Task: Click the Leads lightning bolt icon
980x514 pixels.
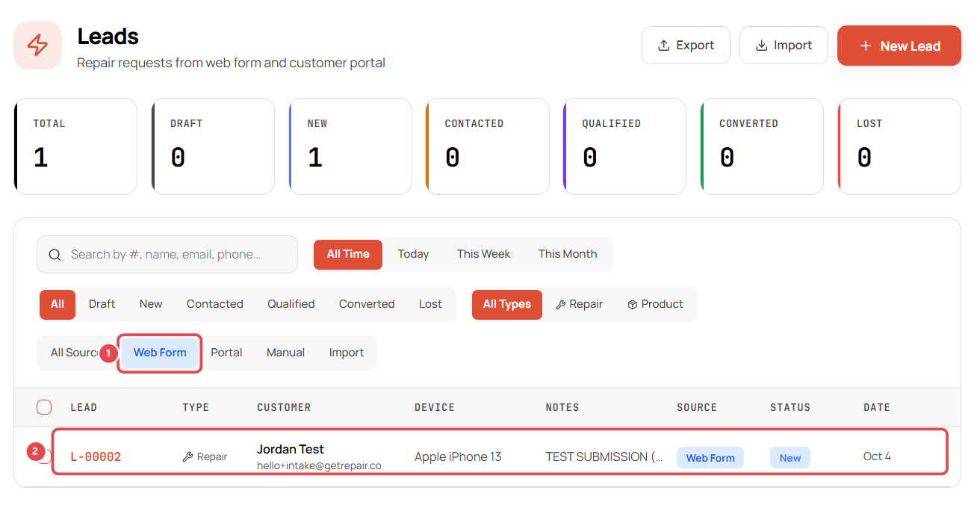Action: 37,46
